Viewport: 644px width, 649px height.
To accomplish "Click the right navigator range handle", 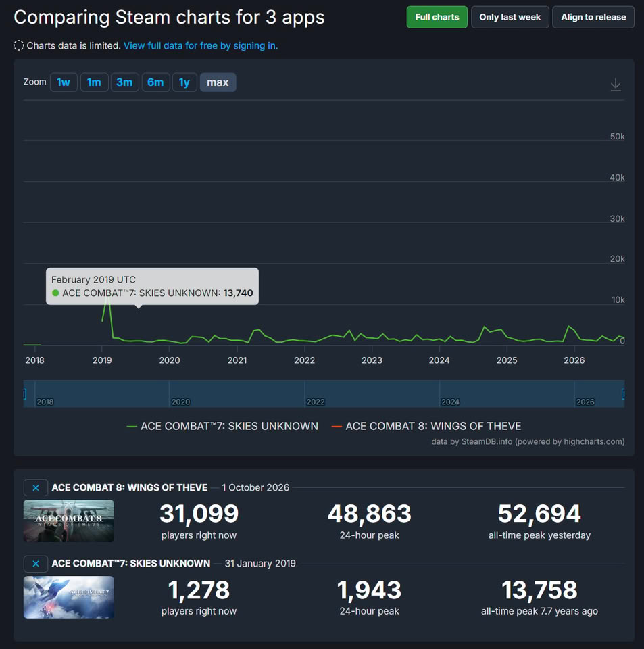I will click(x=623, y=393).
